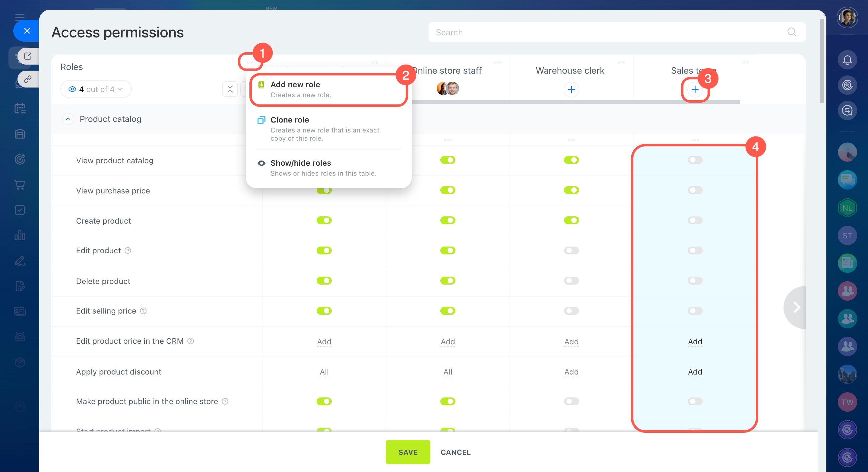The image size is (868, 472).
Task: Open the shopping cart sidebar icon
Action: pos(20,184)
